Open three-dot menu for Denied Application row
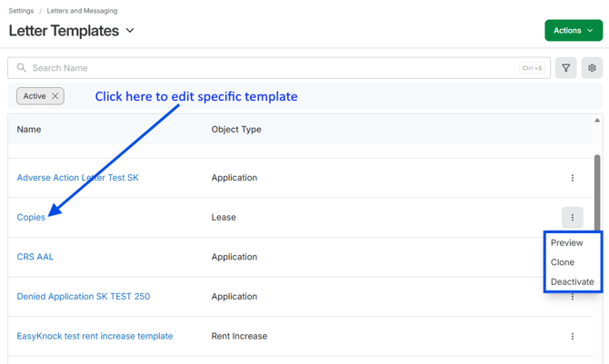 coord(572,297)
